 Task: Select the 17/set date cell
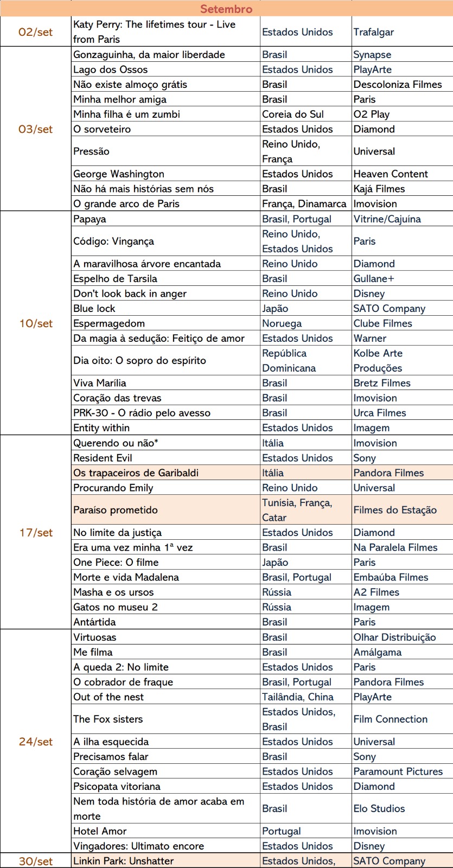click(36, 533)
